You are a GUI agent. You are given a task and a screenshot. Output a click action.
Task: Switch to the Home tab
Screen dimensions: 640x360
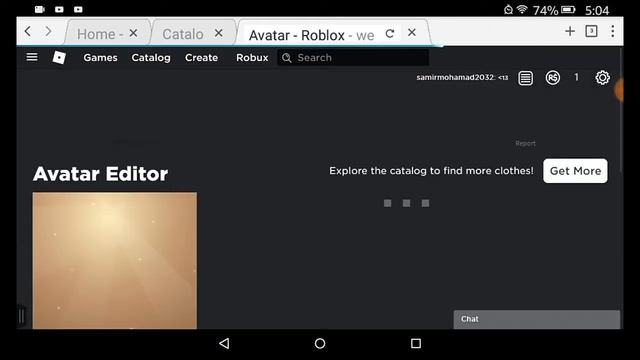click(100, 34)
